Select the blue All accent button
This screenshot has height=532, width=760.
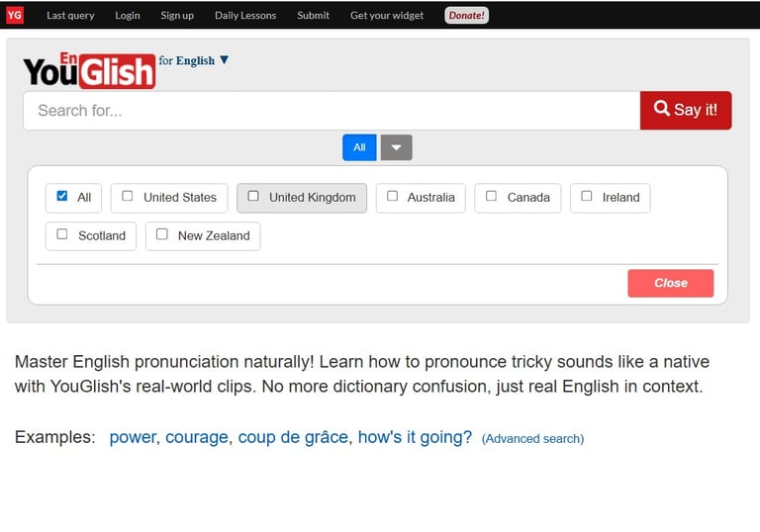[x=359, y=147]
